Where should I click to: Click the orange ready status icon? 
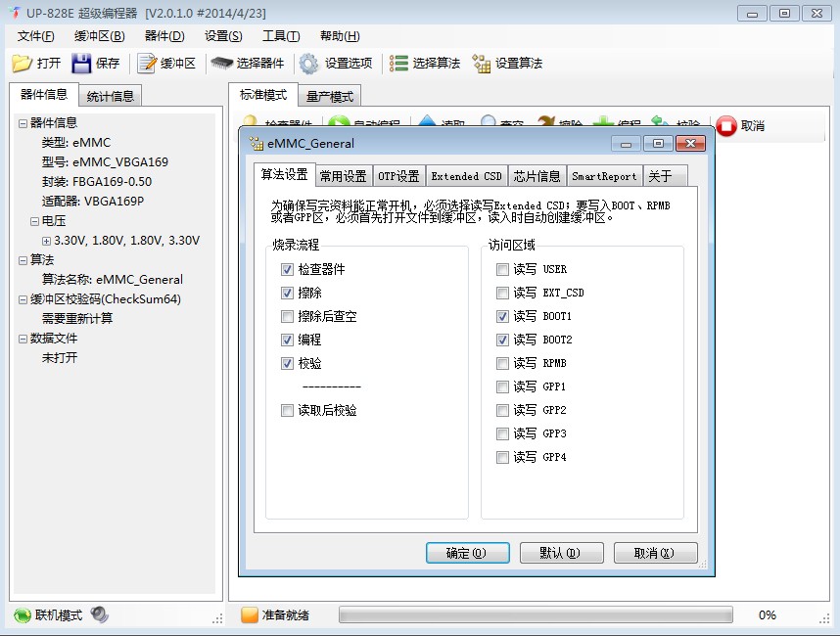(x=250, y=615)
